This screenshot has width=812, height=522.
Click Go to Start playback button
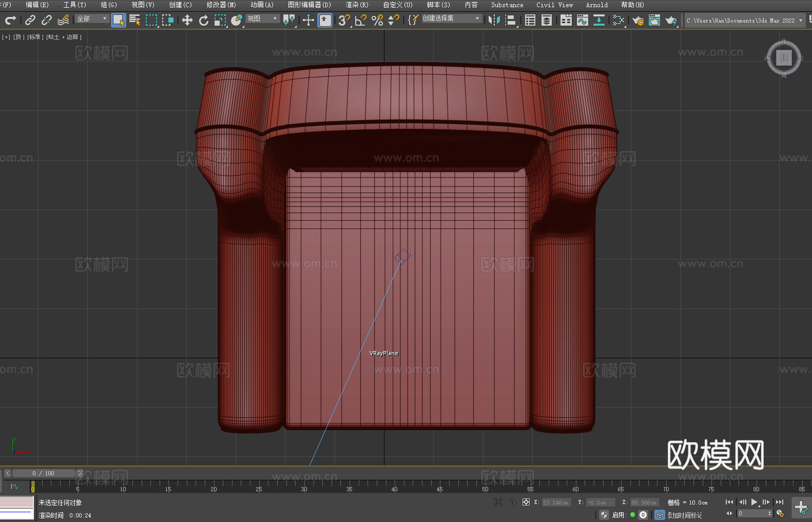tap(729, 502)
